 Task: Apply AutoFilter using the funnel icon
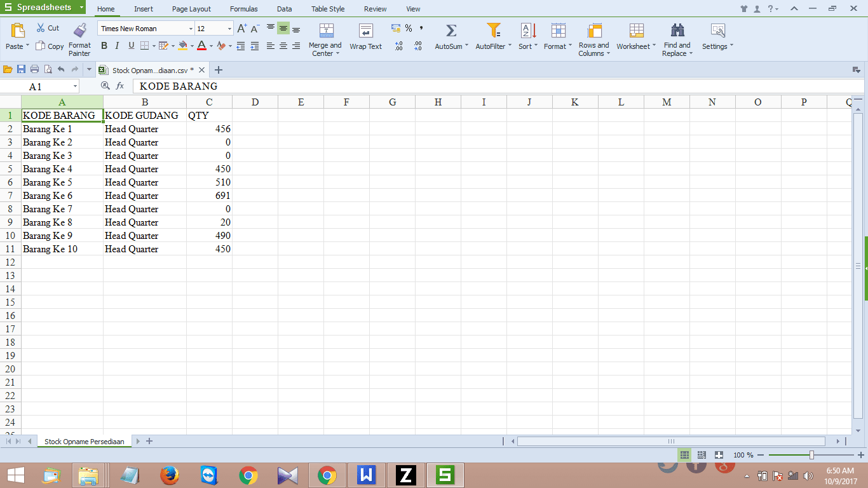493,30
